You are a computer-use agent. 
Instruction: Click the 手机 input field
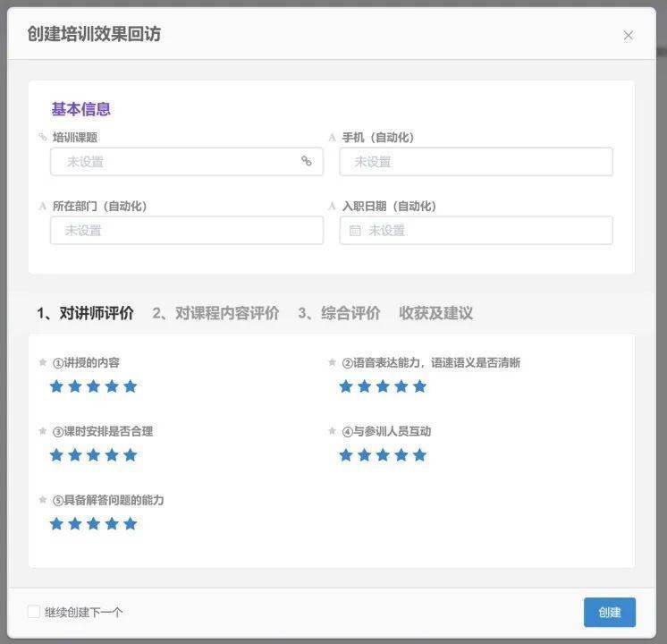(x=476, y=162)
